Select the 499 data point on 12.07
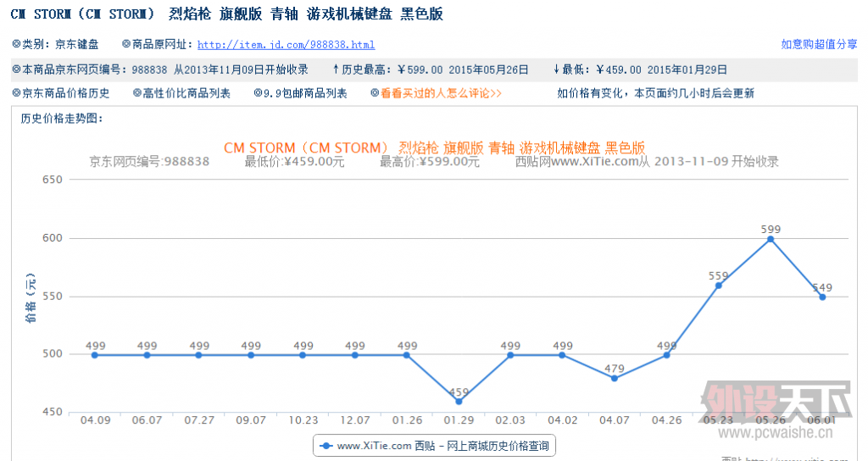 point(354,355)
